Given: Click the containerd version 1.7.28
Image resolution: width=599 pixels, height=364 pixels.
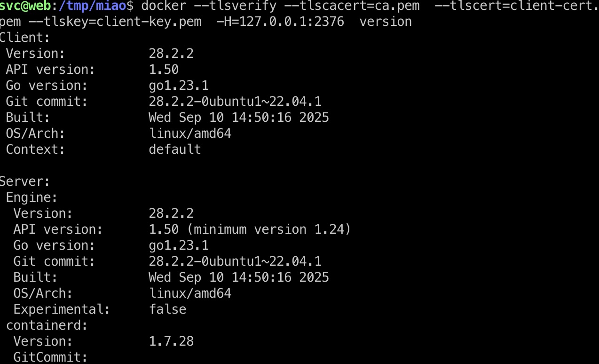Looking at the screenshot, I should (x=171, y=342).
